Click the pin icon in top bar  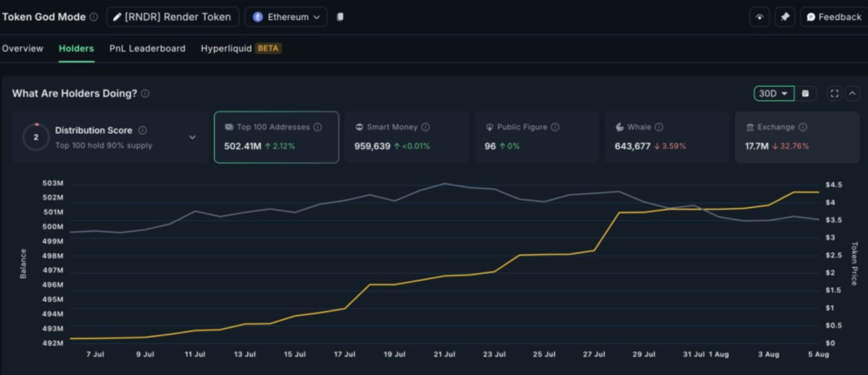point(785,17)
